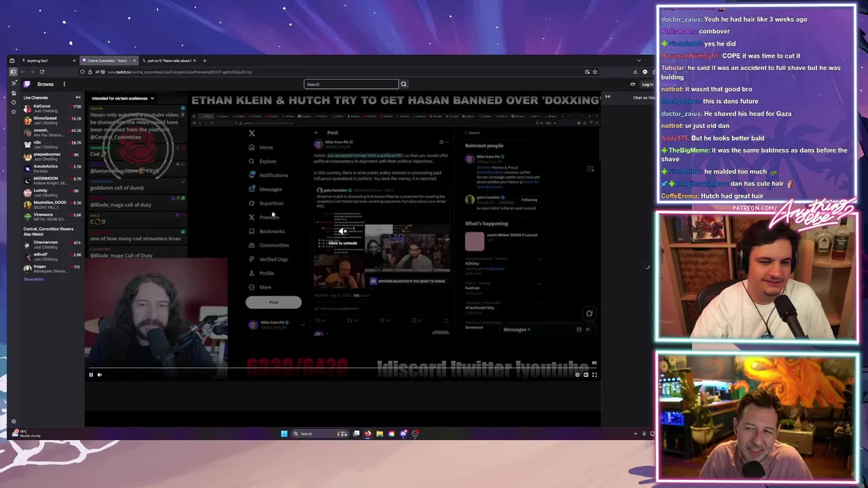Focus the Windows taskbar search box

point(319,434)
